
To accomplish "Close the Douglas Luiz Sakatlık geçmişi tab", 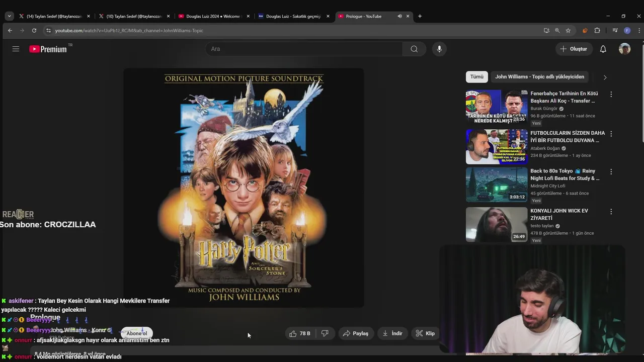I will point(328,16).
